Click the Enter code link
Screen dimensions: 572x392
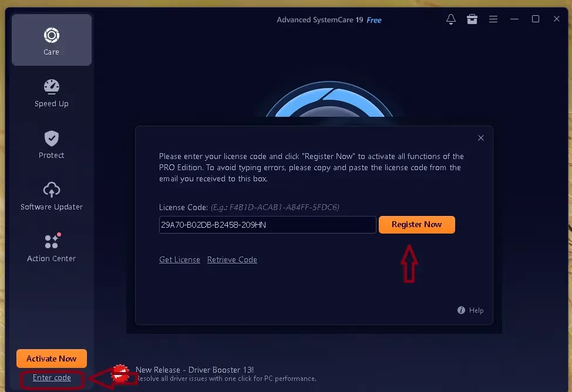[x=52, y=378]
